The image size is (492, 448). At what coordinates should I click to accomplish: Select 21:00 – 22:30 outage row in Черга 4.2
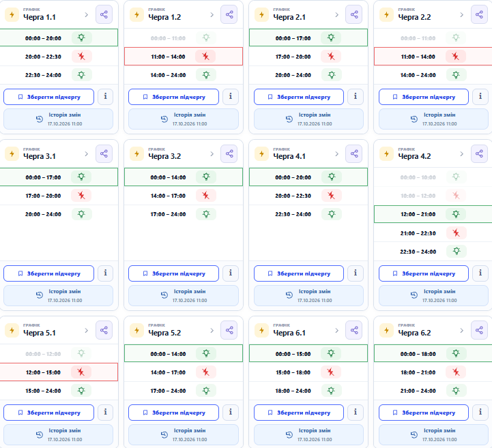point(433,233)
